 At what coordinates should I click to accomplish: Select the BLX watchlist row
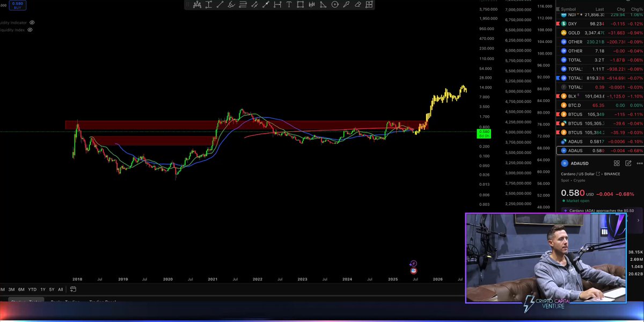coord(600,96)
